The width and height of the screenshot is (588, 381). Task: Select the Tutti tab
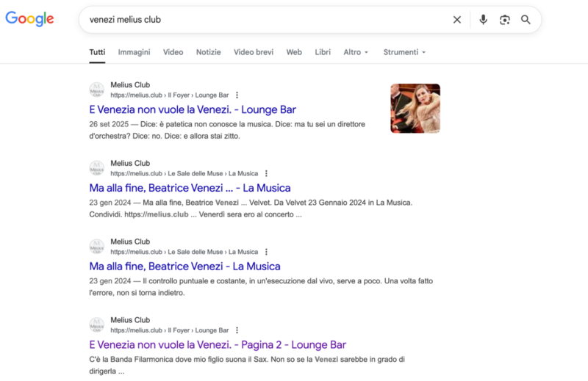point(97,52)
